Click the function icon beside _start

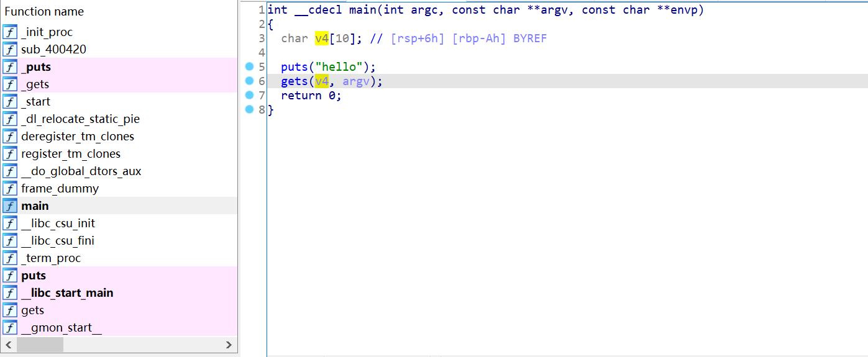coord(10,102)
